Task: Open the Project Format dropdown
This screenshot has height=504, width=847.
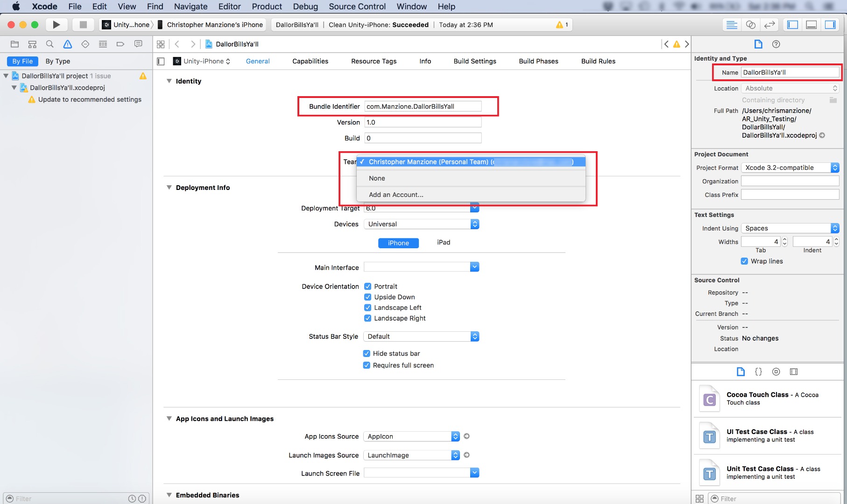Action: coord(790,168)
